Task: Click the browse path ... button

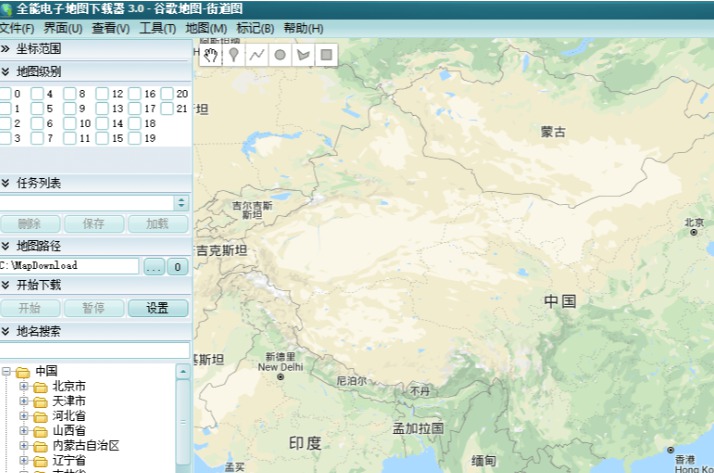Action: [x=154, y=267]
